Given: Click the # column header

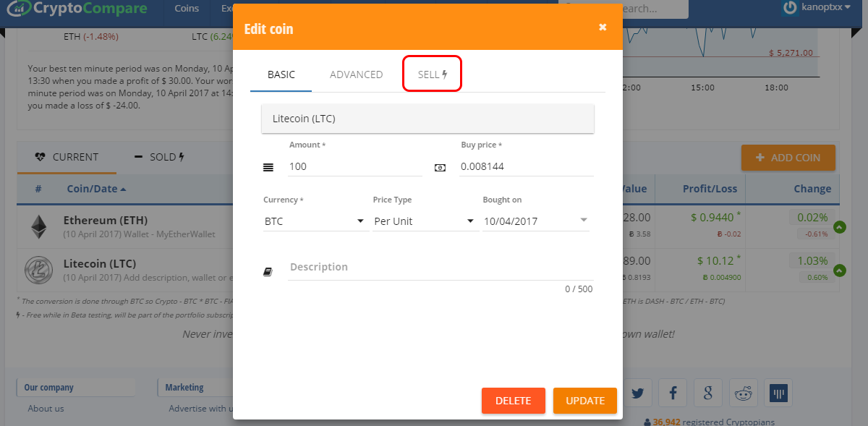Looking at the screenshot, I should pyautogui.click(x=38, y=189).
